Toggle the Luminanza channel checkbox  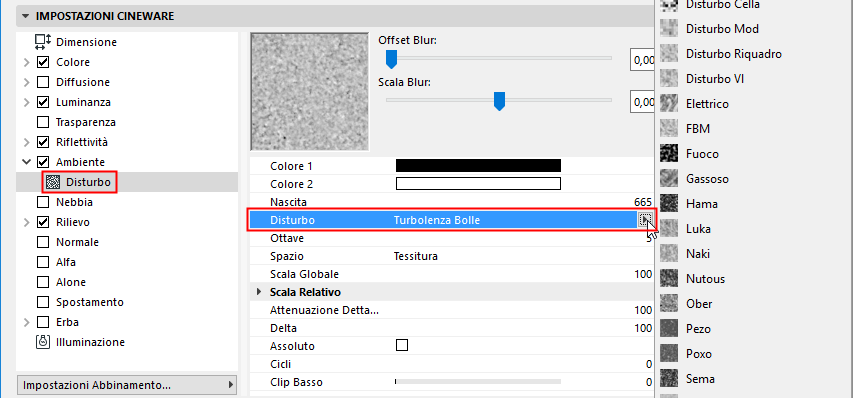click(x=43, y=102)
